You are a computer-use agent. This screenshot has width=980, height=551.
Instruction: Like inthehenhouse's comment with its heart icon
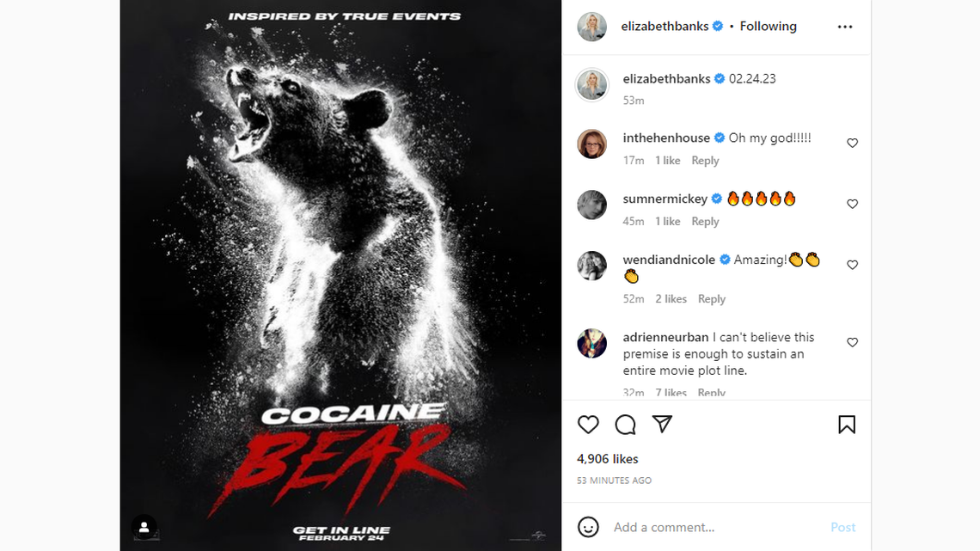pos(852,143)
